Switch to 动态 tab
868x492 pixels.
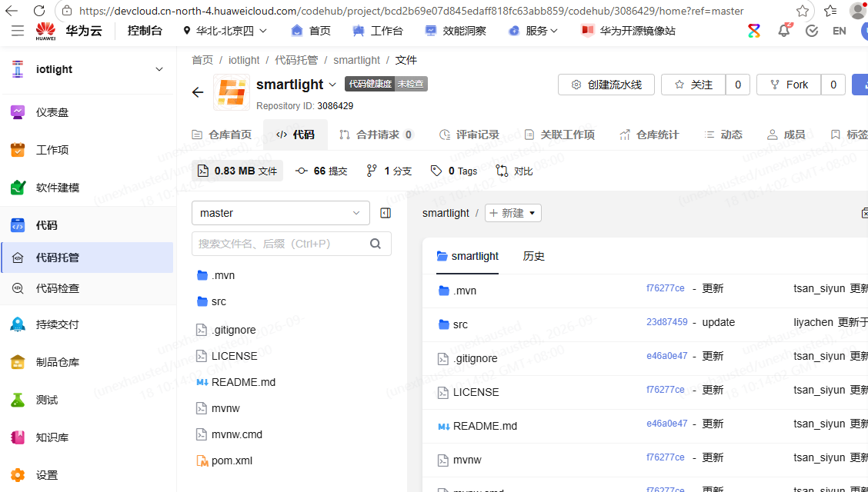point(723,135)
